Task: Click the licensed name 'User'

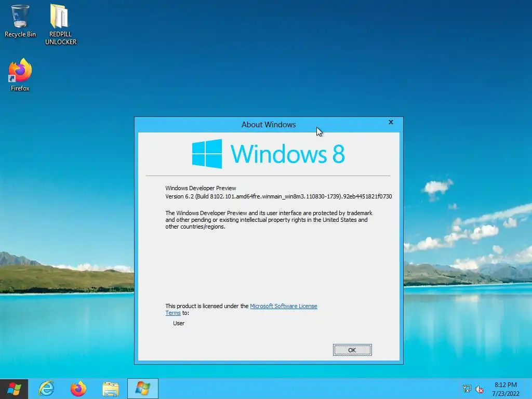Action: click(x=179, y=323)
